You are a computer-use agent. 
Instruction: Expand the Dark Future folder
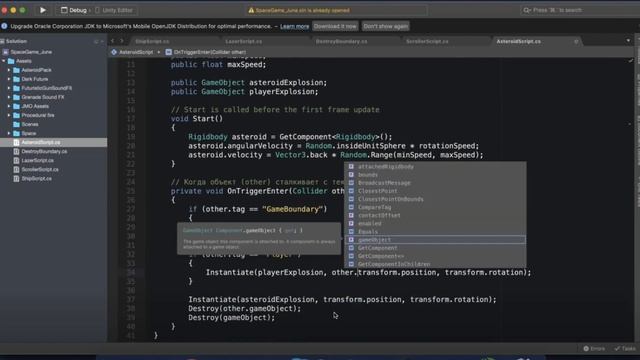click(x=9, y=79)
